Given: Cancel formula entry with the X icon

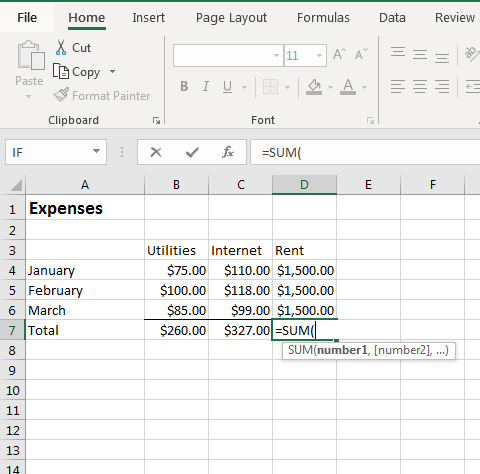Looking at the screenshot, I should (x=156, y=152).
